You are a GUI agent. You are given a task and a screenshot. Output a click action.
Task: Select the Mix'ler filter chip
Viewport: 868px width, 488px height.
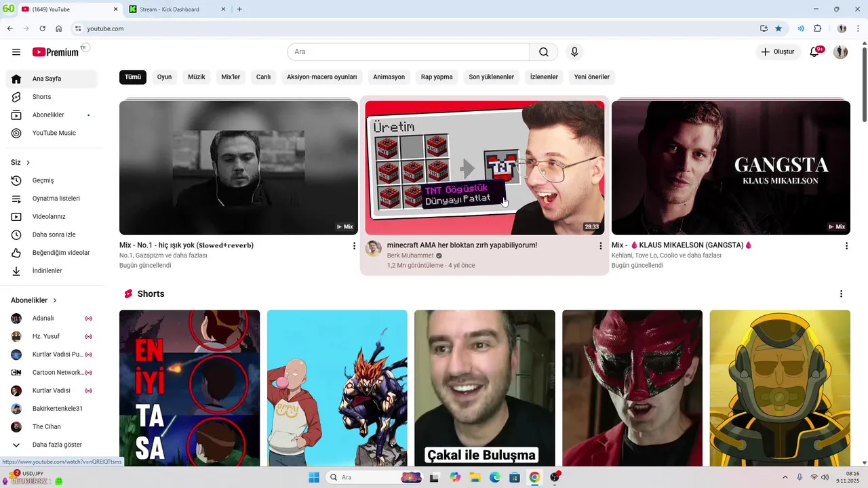point(231,77)
